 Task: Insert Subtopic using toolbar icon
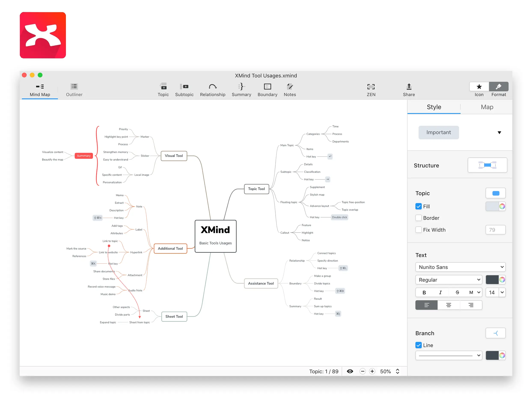coord(184,87)
